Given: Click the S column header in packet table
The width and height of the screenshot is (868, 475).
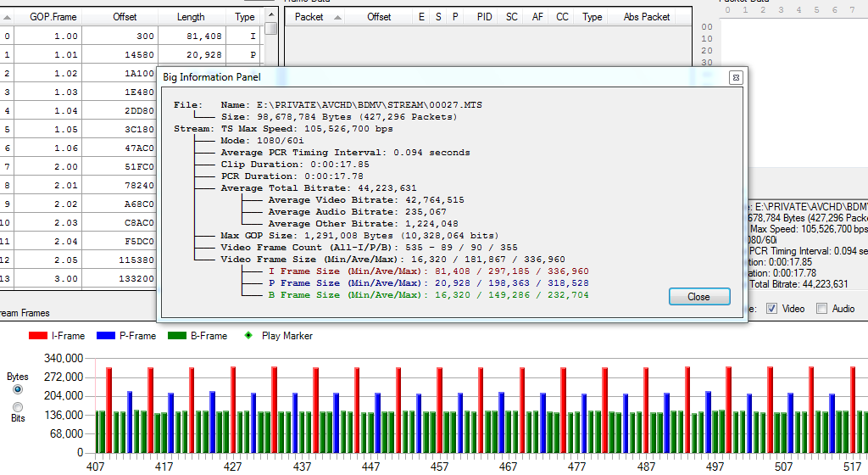Looking at the screenshot, I should point(438,17).
